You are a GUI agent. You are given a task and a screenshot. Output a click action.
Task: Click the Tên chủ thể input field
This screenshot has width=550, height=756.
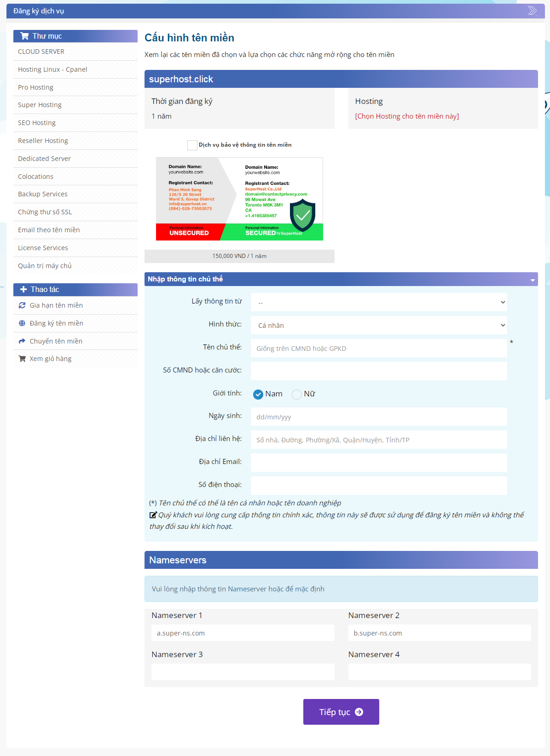tap(378, 348)
